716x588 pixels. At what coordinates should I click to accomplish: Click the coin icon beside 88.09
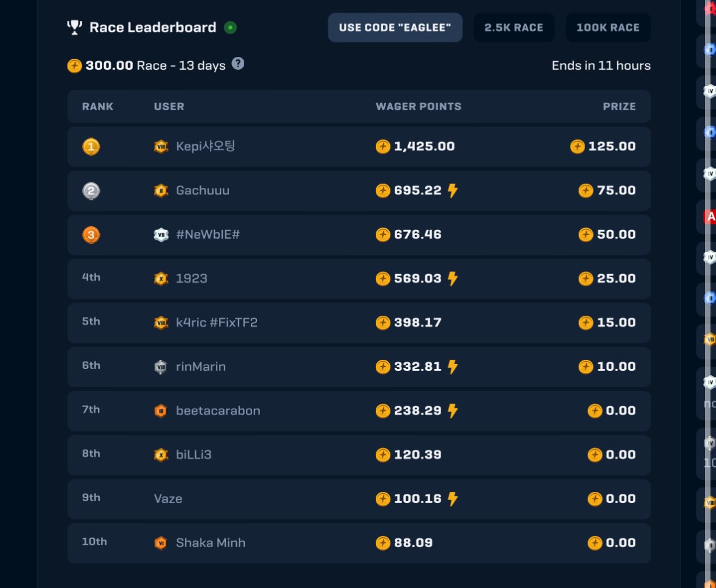point(382,543)
